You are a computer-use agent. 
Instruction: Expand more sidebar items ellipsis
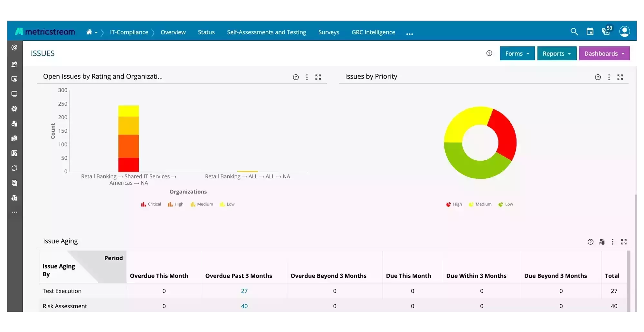pyautogui.click(x=14, y=212)
